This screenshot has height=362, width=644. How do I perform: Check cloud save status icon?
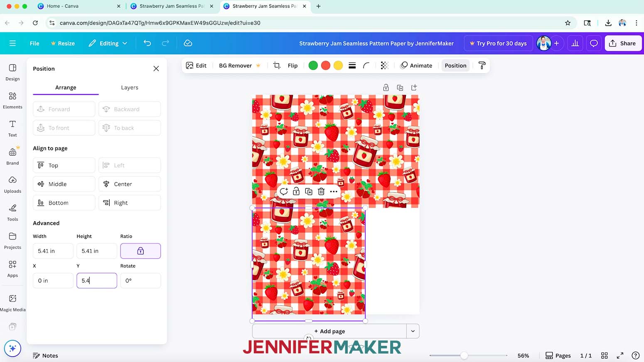coord(188,43)
